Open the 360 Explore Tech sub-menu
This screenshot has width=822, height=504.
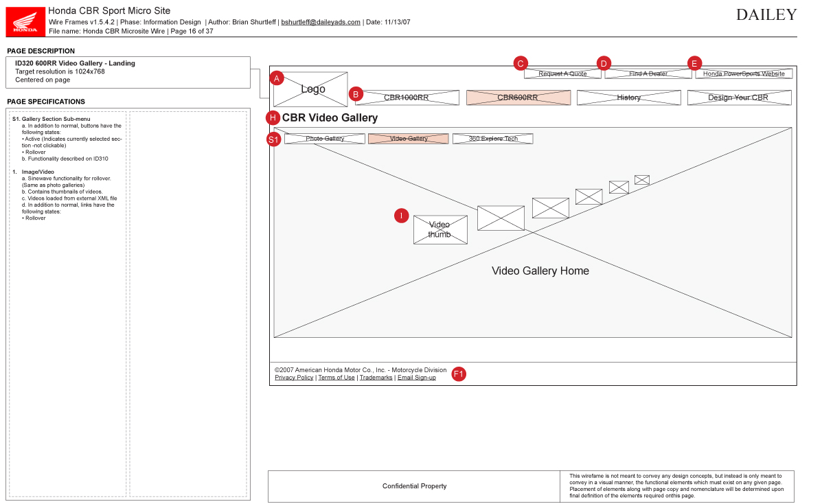point(492,139)
